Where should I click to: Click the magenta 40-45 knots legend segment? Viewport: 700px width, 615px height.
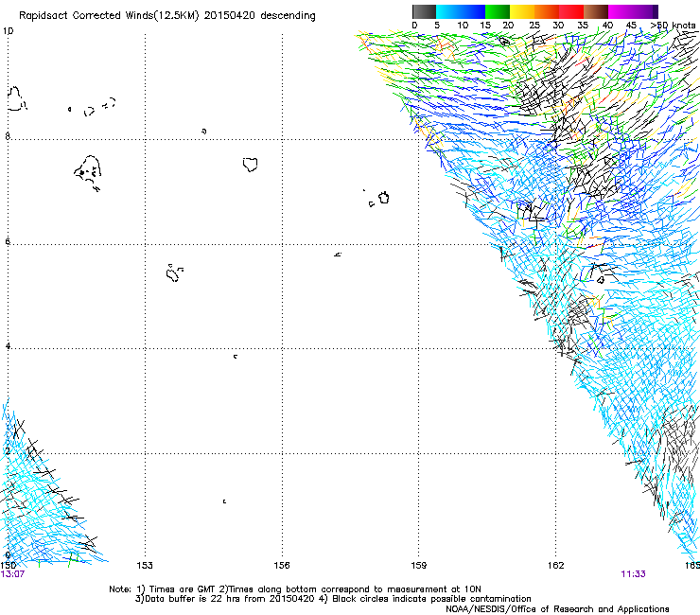pos(621,11)
